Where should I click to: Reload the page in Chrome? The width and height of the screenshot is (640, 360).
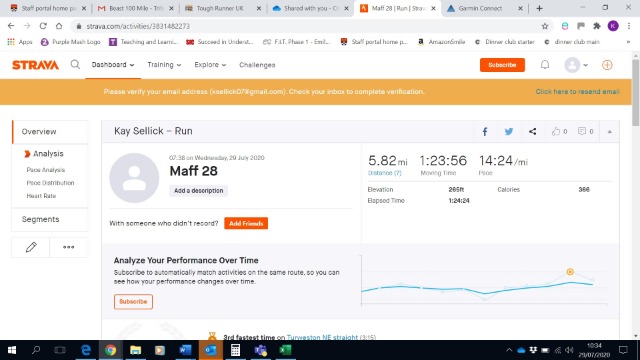43,26
